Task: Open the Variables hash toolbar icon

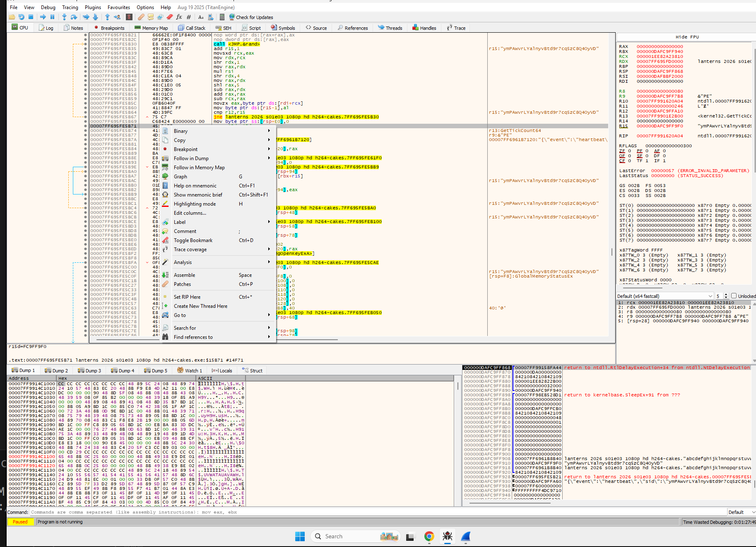Action: [189, 17]
